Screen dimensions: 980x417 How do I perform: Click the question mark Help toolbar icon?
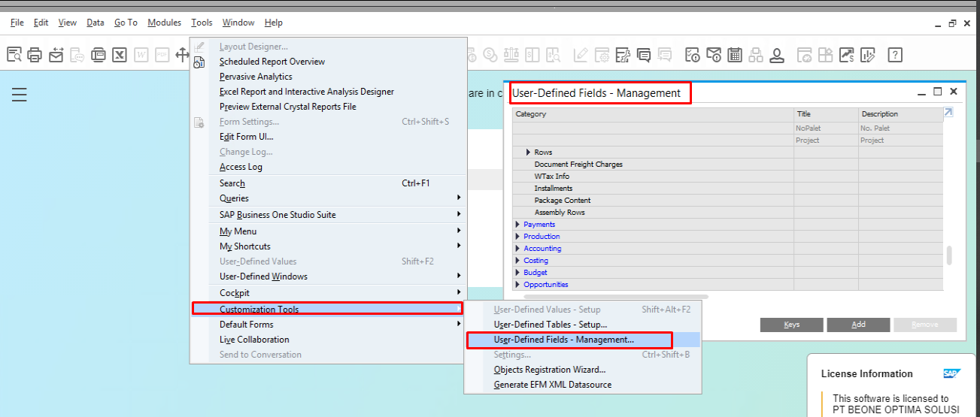895,55
